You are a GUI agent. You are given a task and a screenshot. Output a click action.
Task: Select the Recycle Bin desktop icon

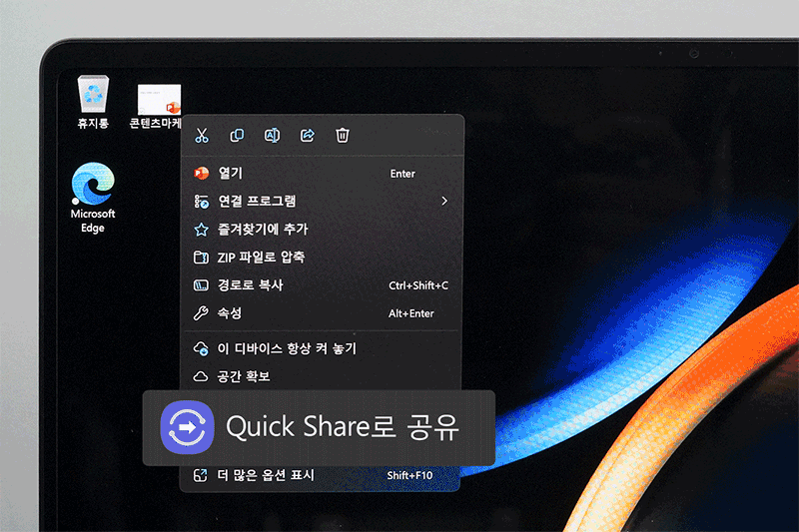coord(93,103)
